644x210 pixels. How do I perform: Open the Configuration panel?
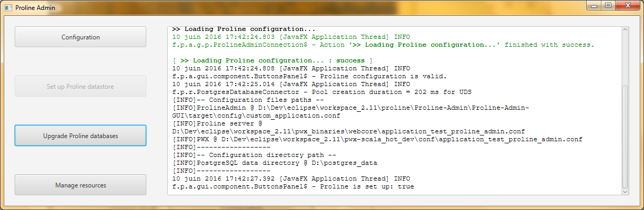pyautogui.click(x=80, y=37)
